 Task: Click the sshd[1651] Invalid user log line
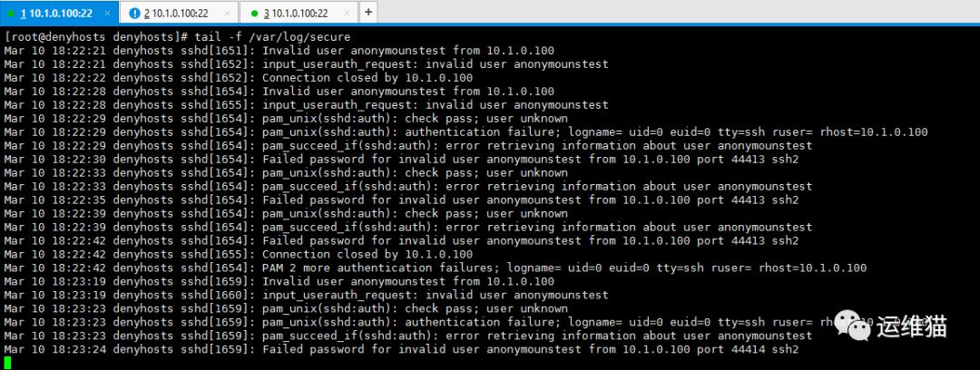tap(279, 51)
